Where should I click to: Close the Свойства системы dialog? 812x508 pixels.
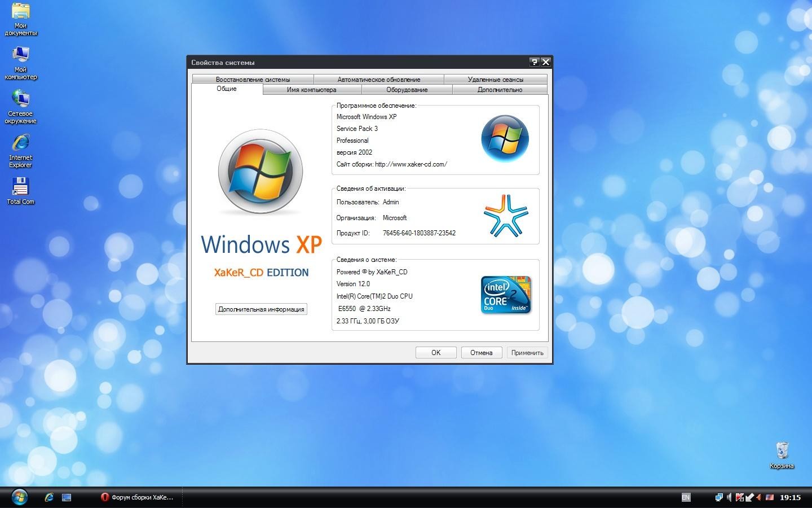pos(545,62)
